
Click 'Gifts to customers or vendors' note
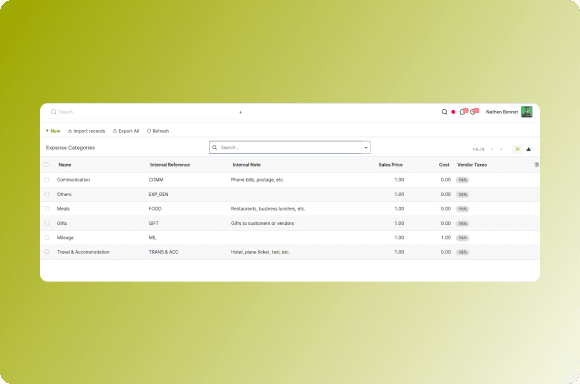(262, 223)
